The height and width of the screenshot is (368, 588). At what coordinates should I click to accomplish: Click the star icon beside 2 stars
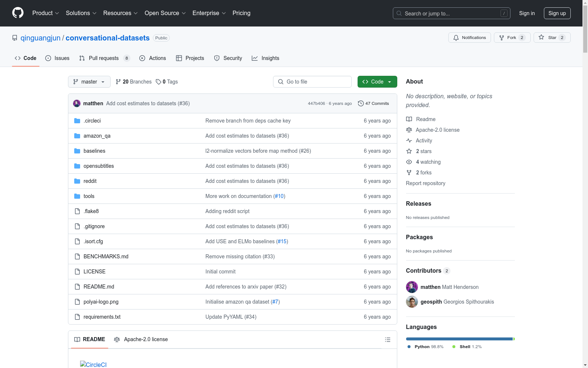pos(409,151)
